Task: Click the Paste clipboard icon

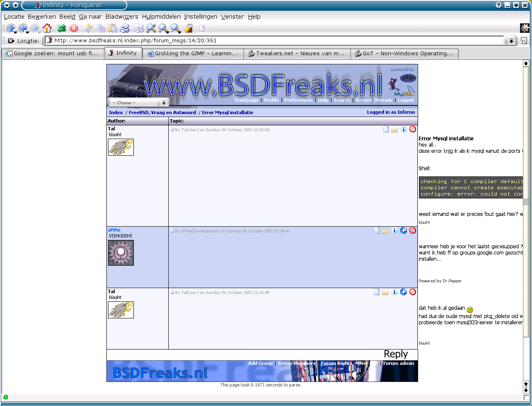Action: [x=112, y=28]
